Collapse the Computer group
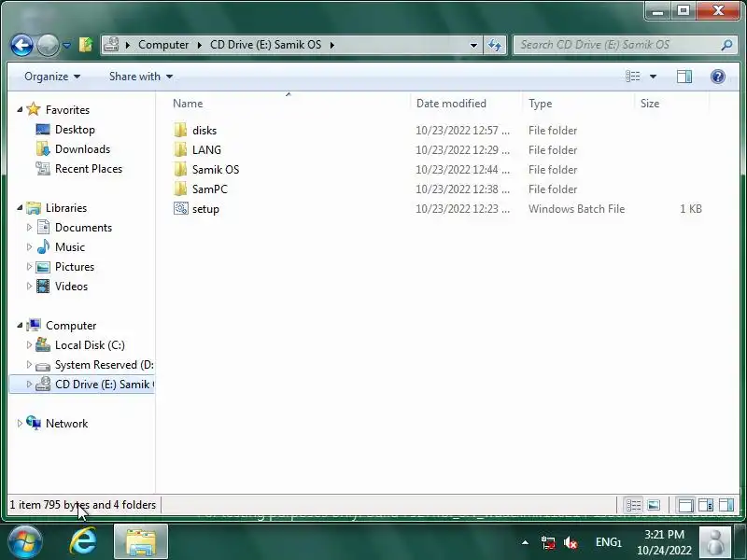 pos(20,325)
